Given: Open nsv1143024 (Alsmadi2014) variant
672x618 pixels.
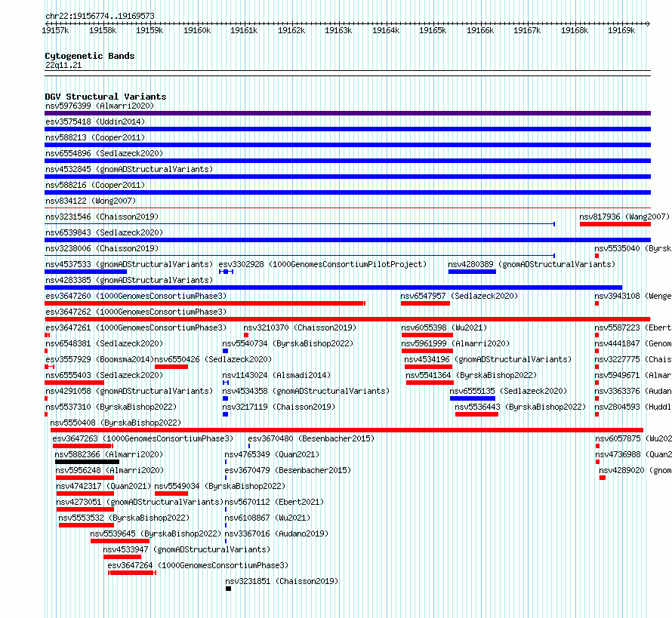Looking at the screenshot, I should [276, 375].
